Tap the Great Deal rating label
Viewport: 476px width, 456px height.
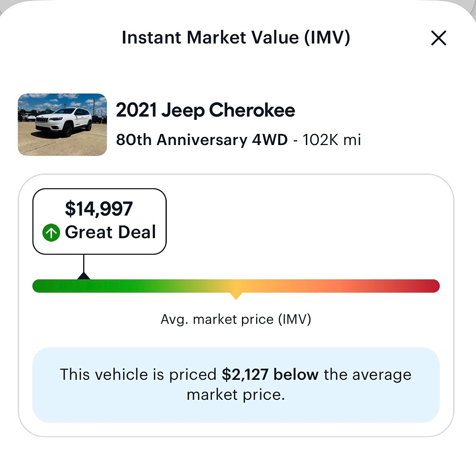tap(111, 232)
